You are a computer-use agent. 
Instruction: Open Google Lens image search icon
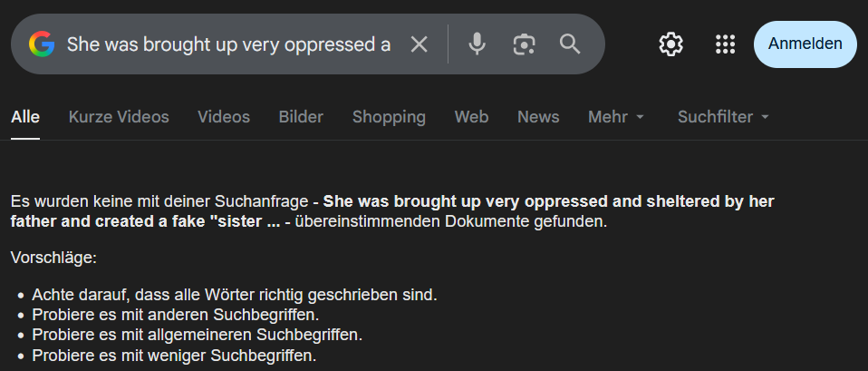click(x=524, y=44)
